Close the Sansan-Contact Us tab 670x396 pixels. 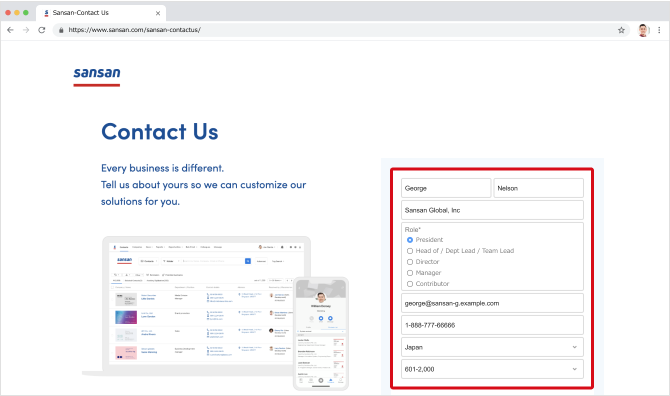(x=158, y=13)
